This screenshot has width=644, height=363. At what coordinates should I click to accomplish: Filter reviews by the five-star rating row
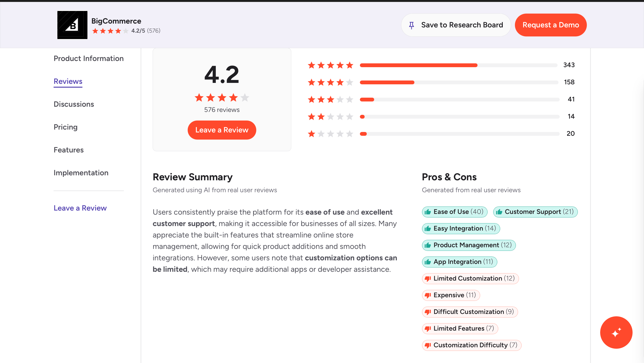click(x=441, y=65)
